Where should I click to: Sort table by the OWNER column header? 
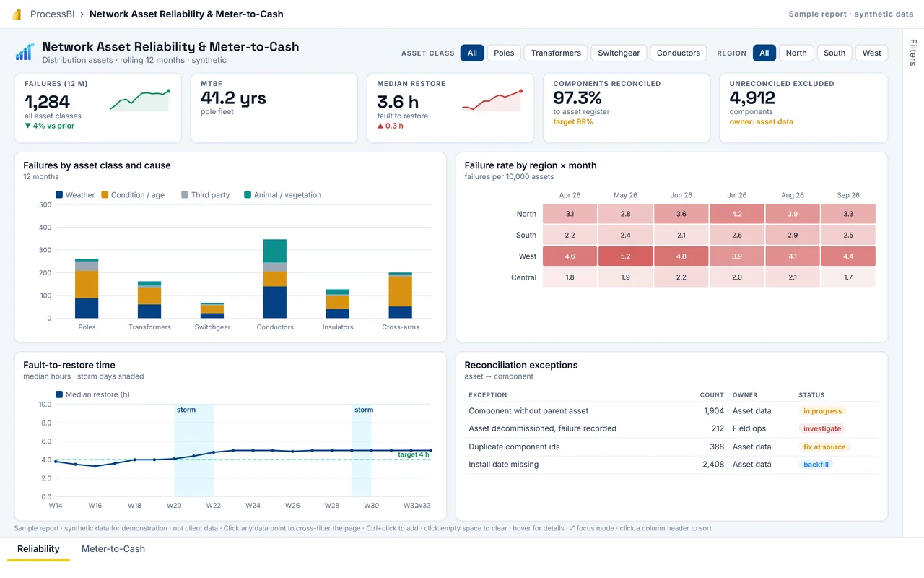[x=745, y=395]
